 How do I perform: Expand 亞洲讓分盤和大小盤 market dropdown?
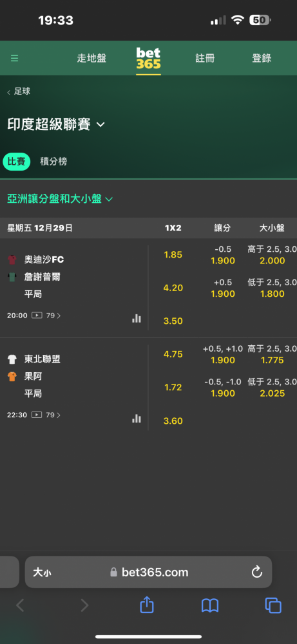pyautogui.click(x=60, y=199)
